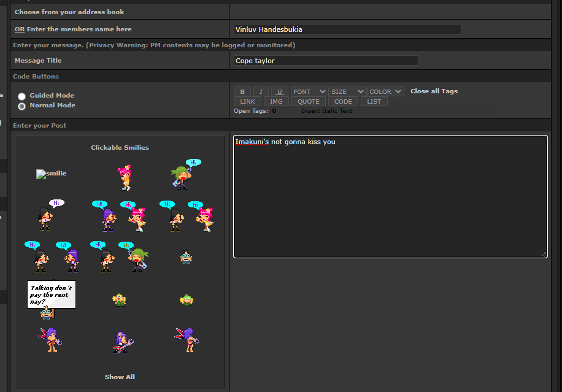The width and height of the screenshot is (562, 392).
Task: Open the COLOR dropdown
Action: [385, 92]
